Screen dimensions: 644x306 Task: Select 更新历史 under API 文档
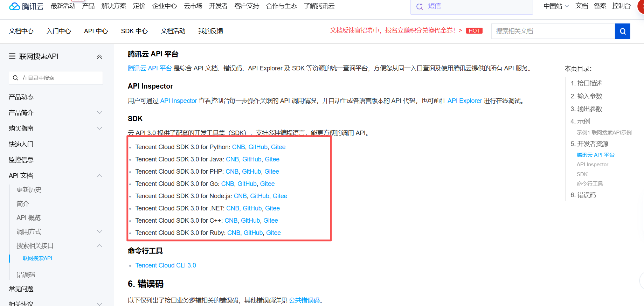pyautogui.click(x=29, y=190)
